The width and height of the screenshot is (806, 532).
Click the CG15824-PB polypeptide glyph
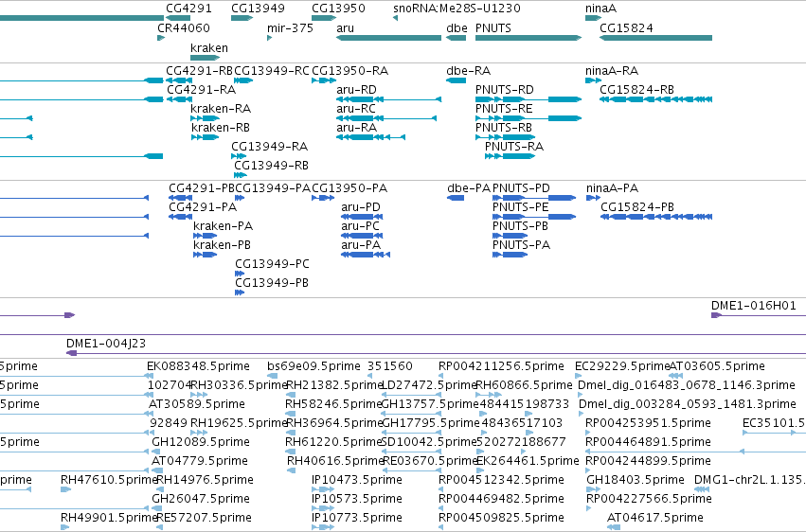pos(656,217)
